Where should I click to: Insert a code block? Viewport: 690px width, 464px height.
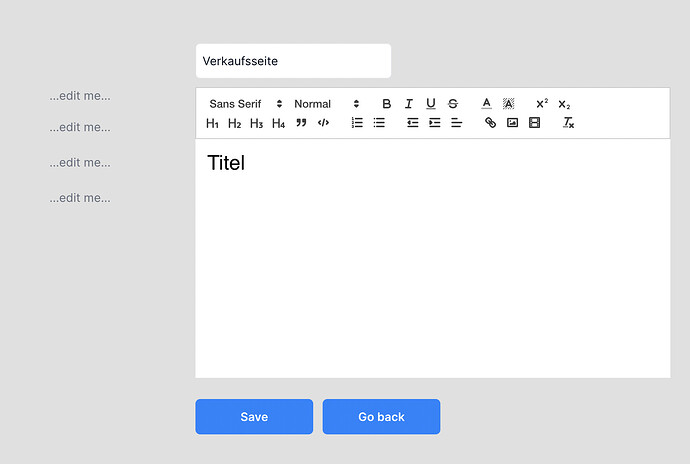pyautogui.click(x=323, y=123)
